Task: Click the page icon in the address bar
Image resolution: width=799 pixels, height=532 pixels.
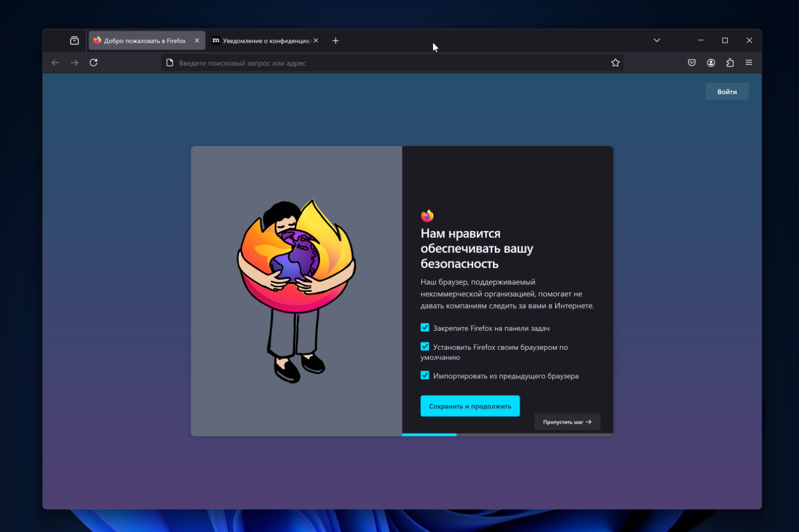Action: point(170,63)
